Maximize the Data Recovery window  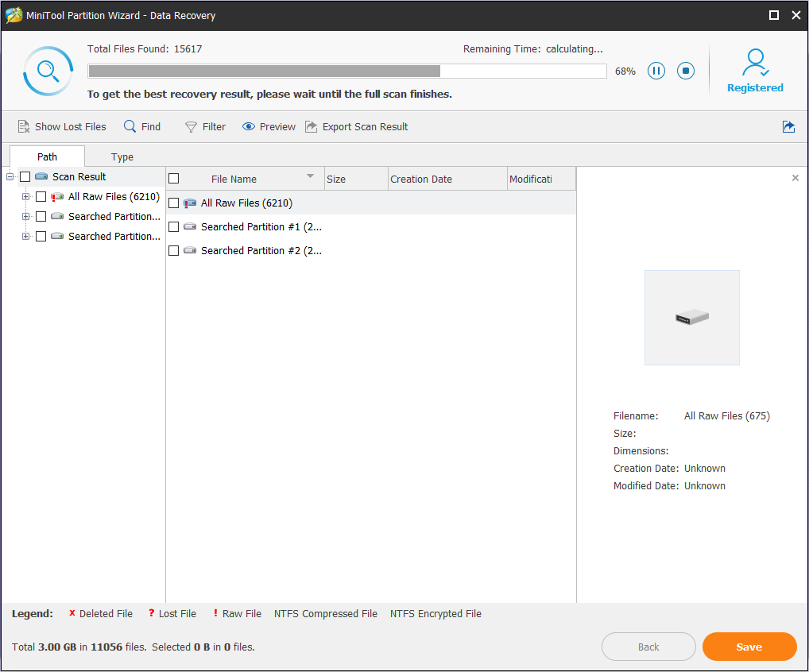pos(773,15)
